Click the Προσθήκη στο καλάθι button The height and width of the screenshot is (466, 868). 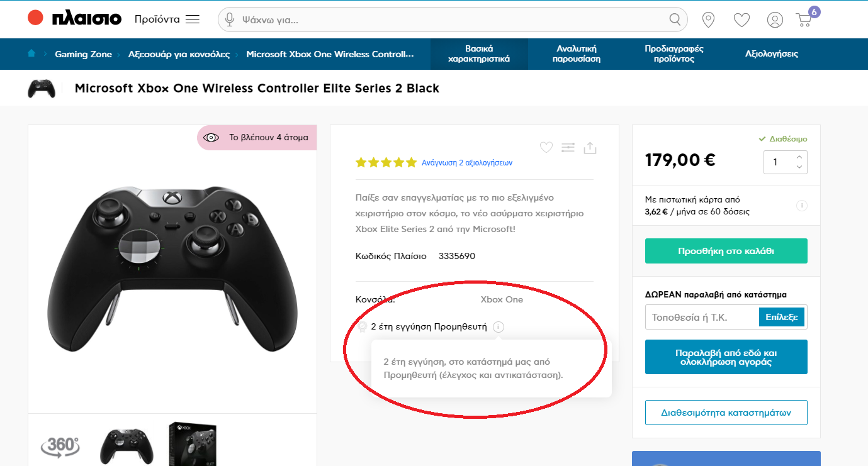point(726,251)
